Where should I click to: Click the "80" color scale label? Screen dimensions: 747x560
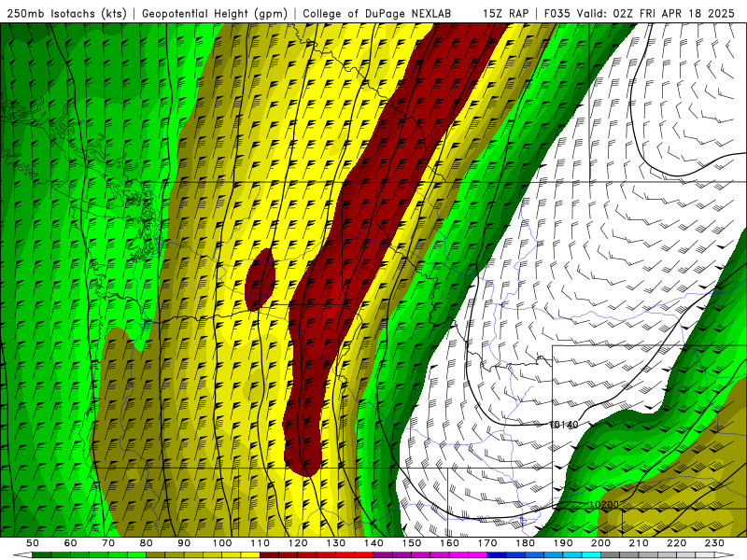147,543
